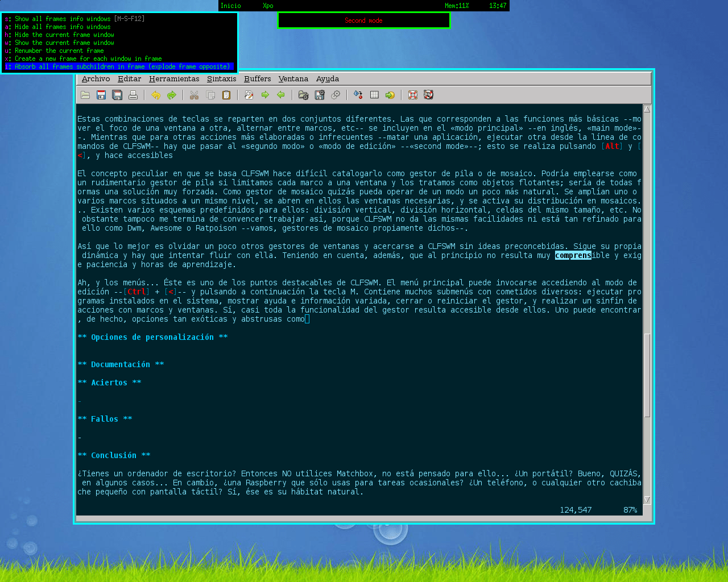Image resolution: width=728 pixels, height=582 pixels.
Task: Open the Sintaxis menu
Action: (222, 79)
